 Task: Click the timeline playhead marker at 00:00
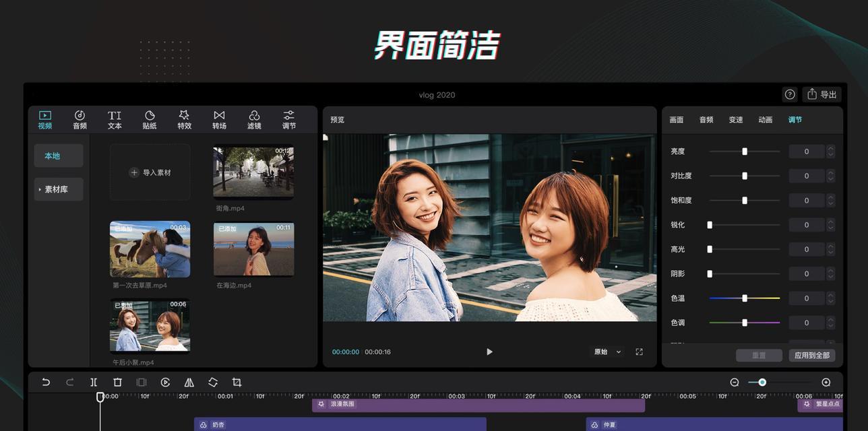pyautogui.click(x=100, y=397)
